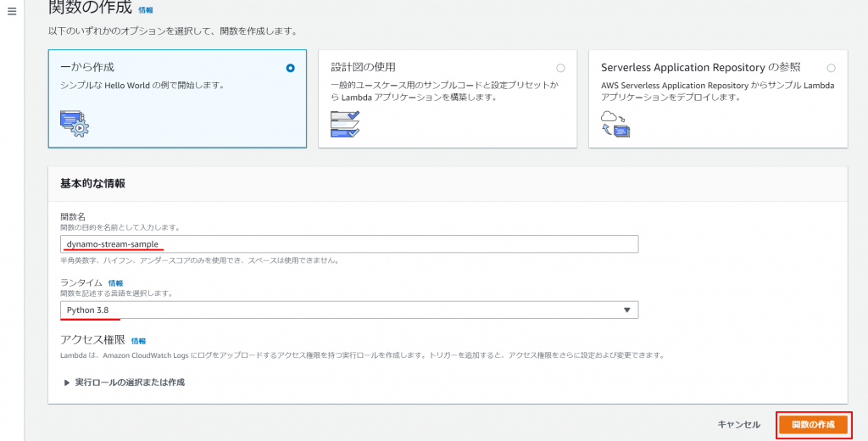Expand 実行ロールの選択または作成 section
Image resolution: width=868 pixels, height=441 pixels.
click(125, 382)
